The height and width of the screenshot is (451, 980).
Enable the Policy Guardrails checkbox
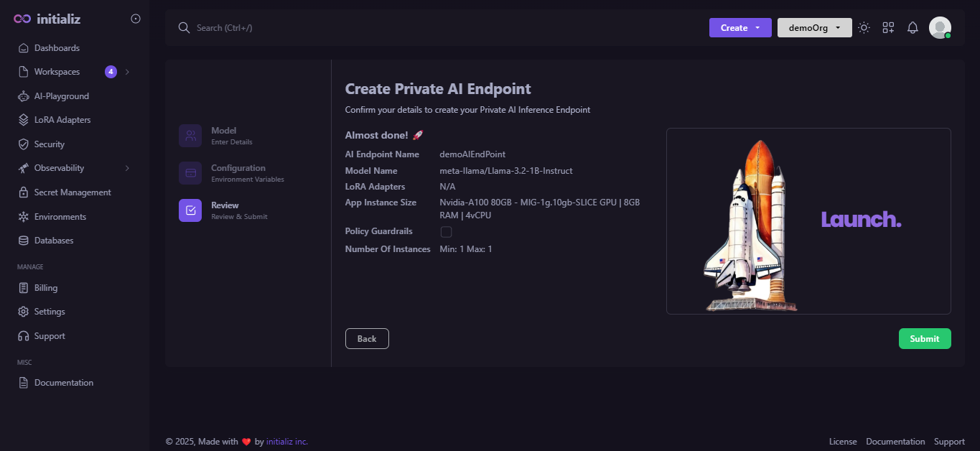tap(446, 232)
